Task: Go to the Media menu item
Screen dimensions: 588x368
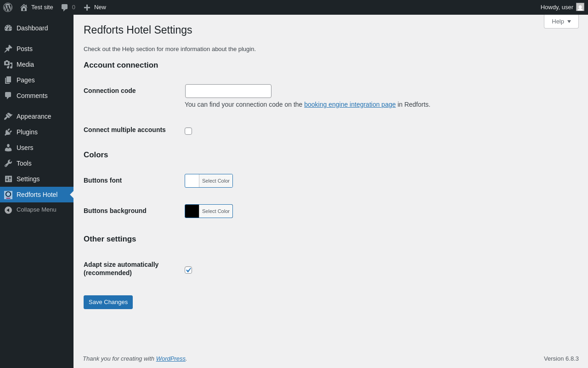Action: coord(25,64)
